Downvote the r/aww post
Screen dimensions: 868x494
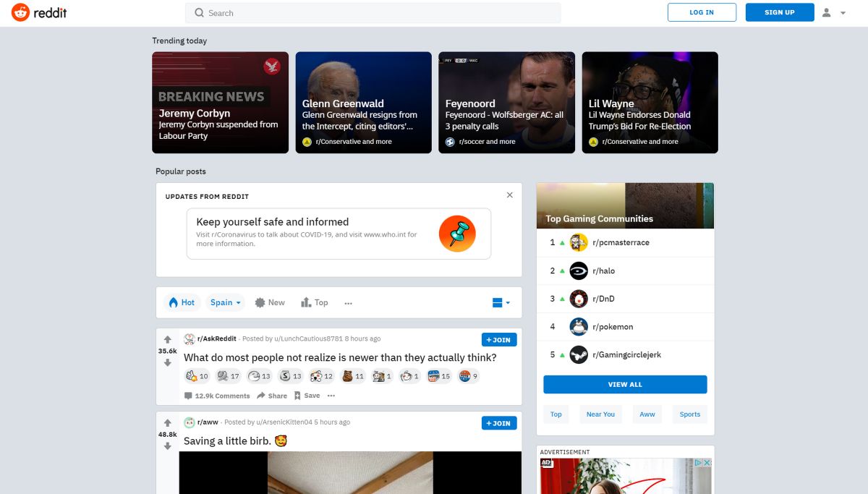(168, 446)
